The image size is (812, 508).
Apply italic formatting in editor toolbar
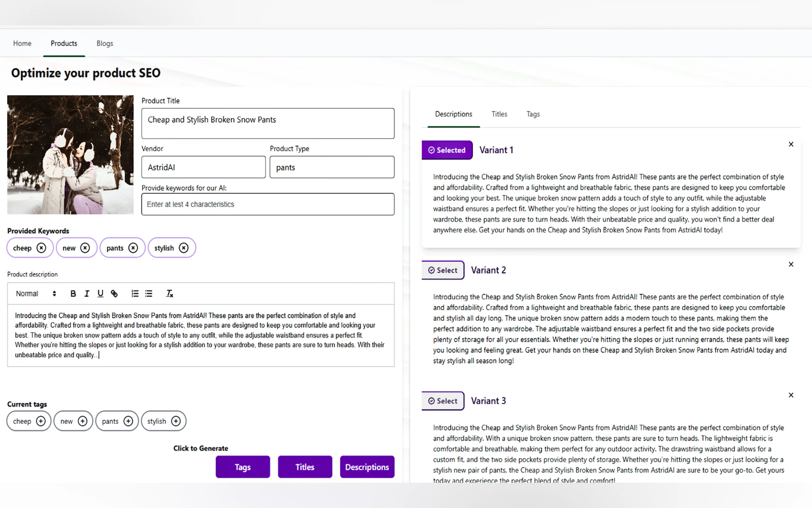point(87,294)
